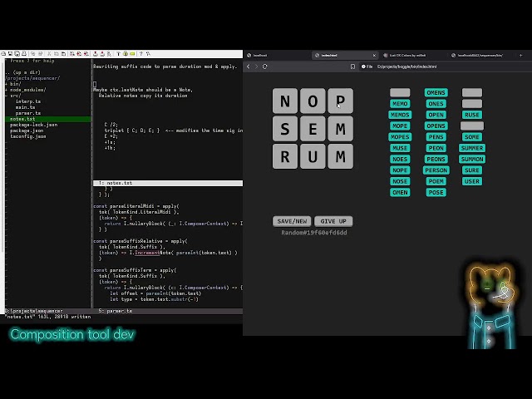Click the Find Help toolbar icon
The image size is (532, 399).
(x=148, y=53)
